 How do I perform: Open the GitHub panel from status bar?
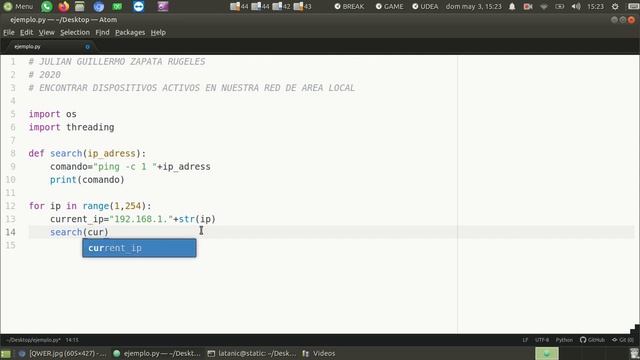[592, 340]
